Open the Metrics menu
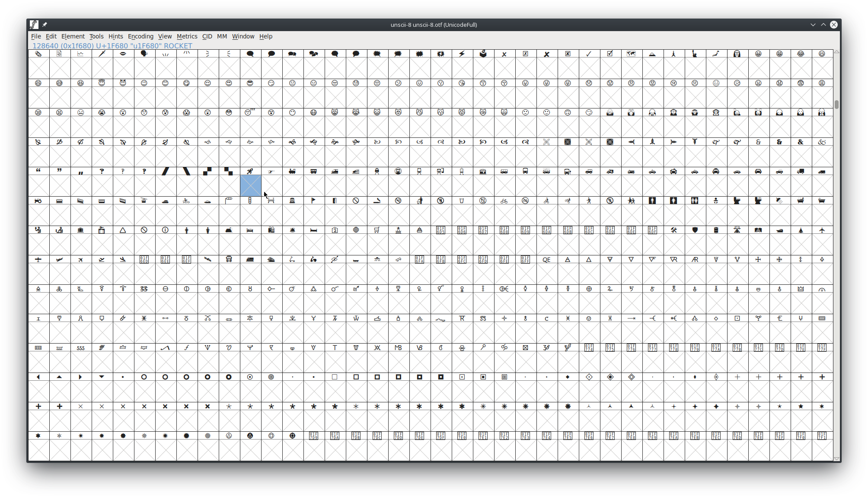868x497 pixels. (x=187, y=36)
